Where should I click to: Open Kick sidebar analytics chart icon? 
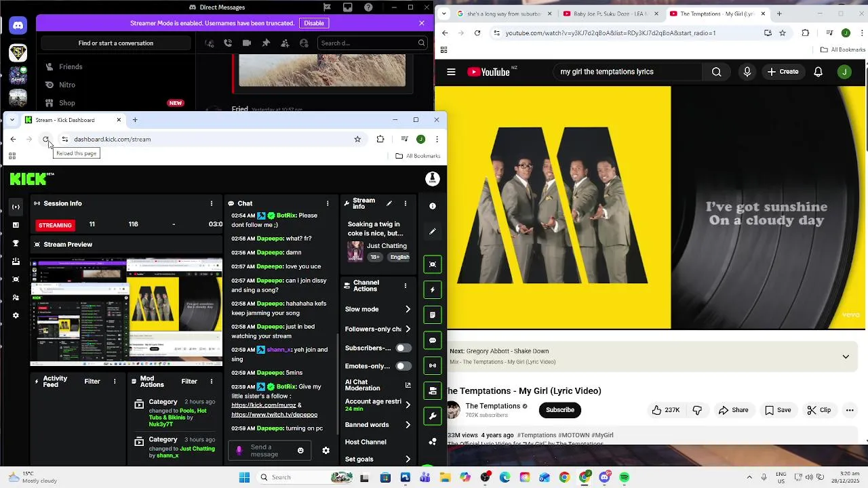pos(16,225)
